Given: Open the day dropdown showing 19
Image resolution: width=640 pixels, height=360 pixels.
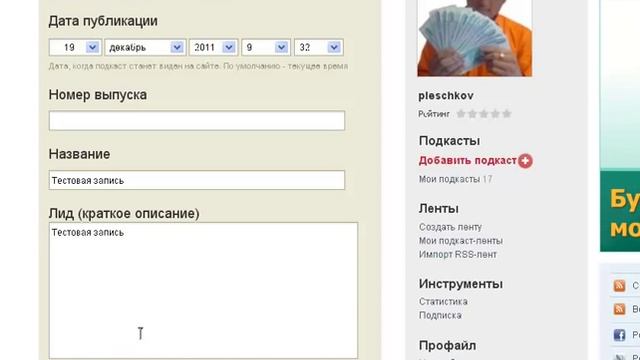Looking at the screenshot, I should click(x=75, y=47).
